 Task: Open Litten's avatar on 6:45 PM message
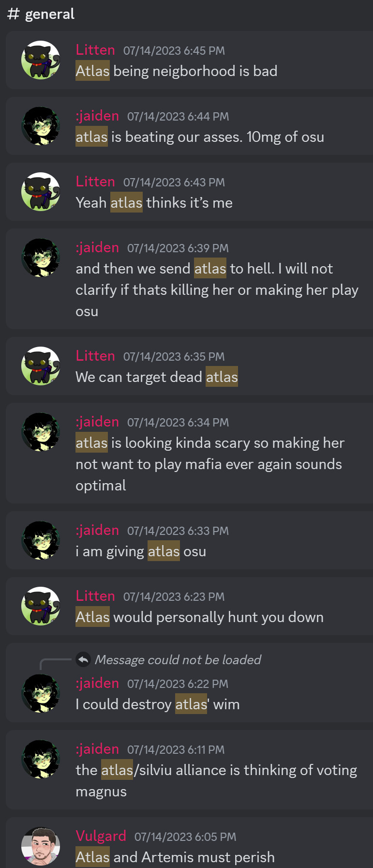pyautogui.click(x=41, y=60)
